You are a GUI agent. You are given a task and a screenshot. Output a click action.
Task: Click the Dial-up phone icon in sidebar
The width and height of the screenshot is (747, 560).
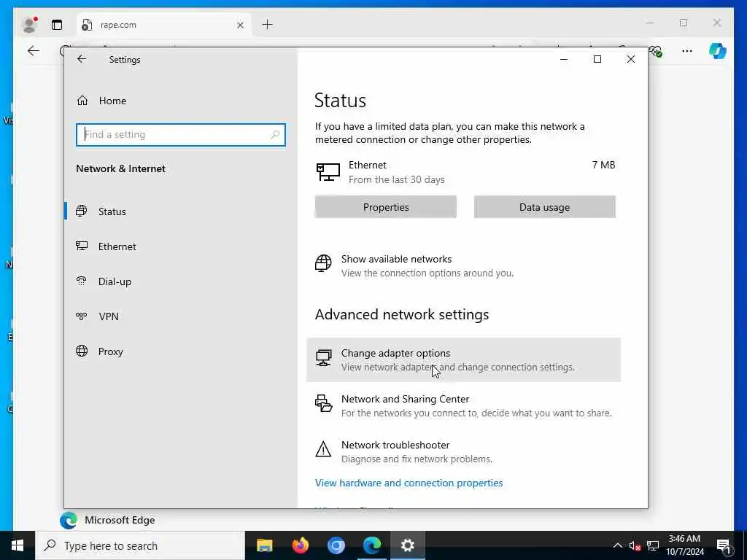pos(82,281)
